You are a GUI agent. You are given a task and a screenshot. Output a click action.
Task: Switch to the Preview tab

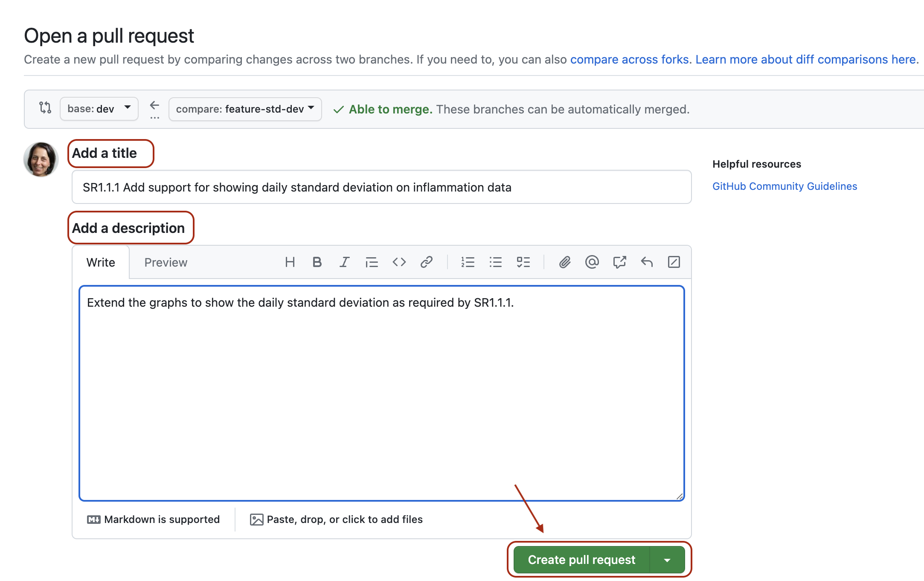(166, 262)
